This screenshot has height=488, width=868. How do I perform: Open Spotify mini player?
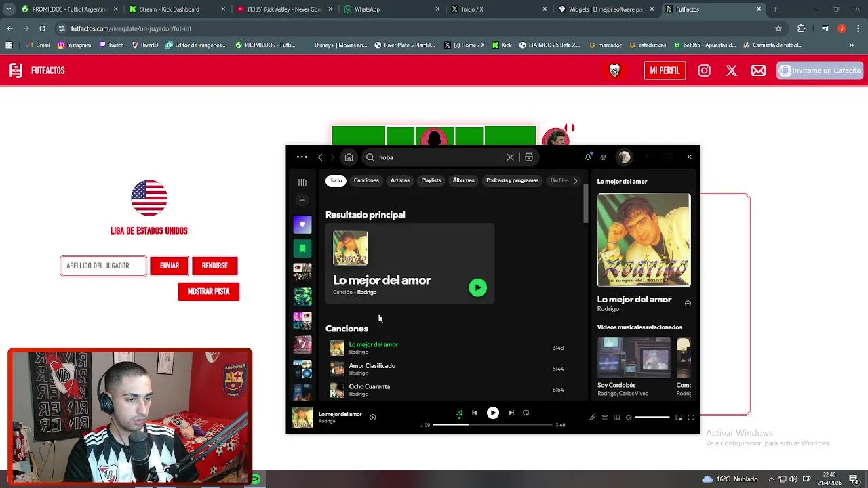679,418
